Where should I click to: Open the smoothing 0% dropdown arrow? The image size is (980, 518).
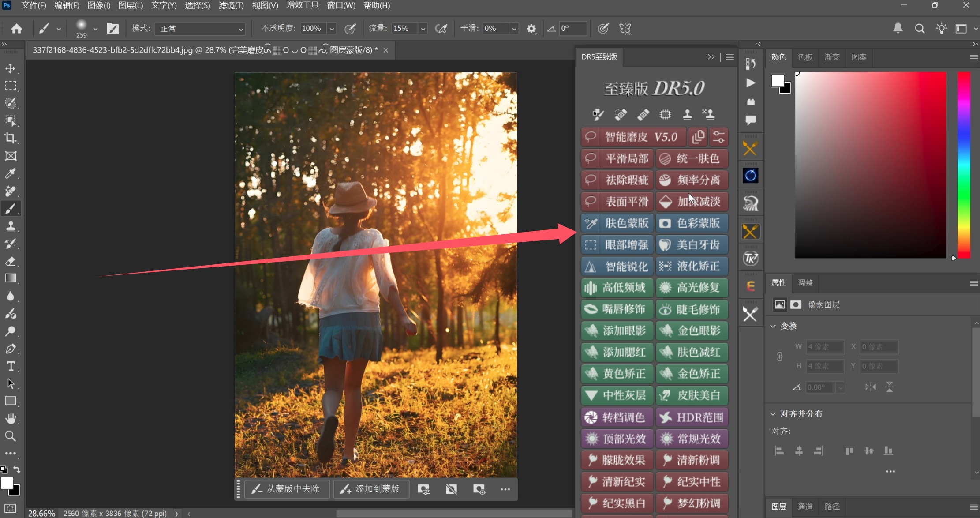pyautogui.click(x=514, y=29)
